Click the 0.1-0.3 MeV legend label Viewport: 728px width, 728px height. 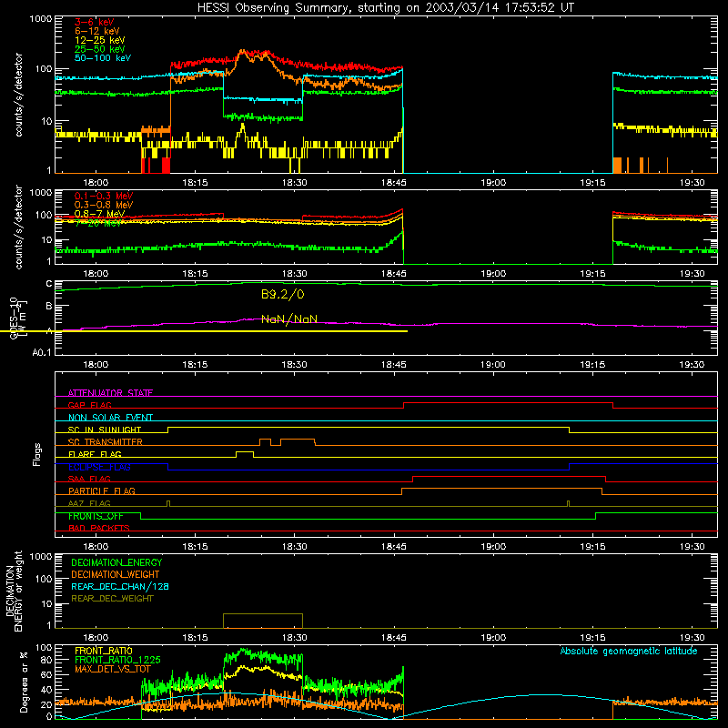click(104, 196)
